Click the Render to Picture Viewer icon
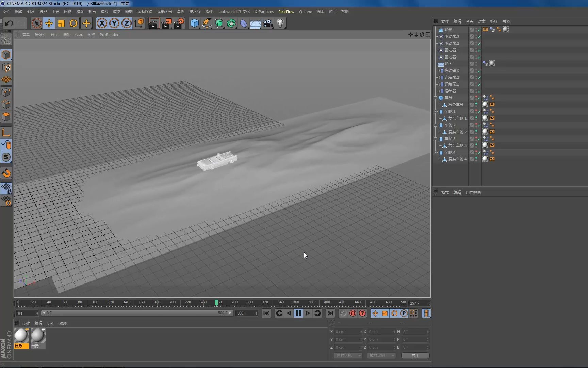The width and height of the screenshot is (588, 368). (x=166, y=23)
